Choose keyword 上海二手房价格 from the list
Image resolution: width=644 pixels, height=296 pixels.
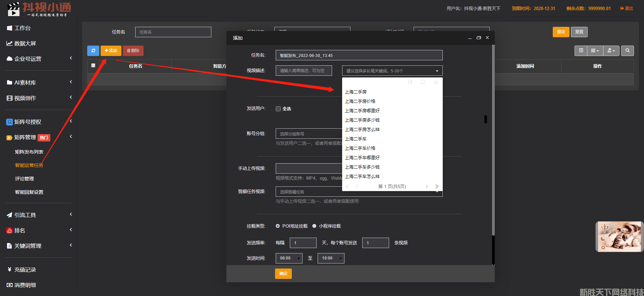tap(360, 101)
